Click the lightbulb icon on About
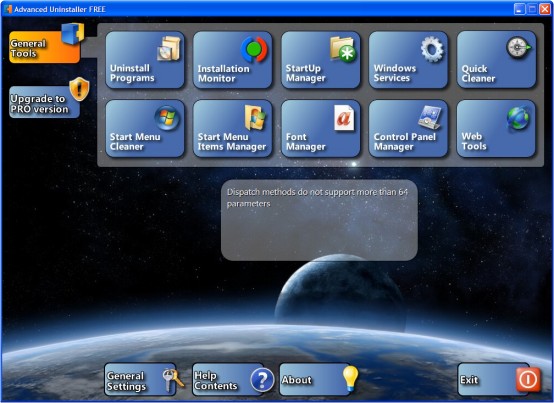 coord(350,378)
